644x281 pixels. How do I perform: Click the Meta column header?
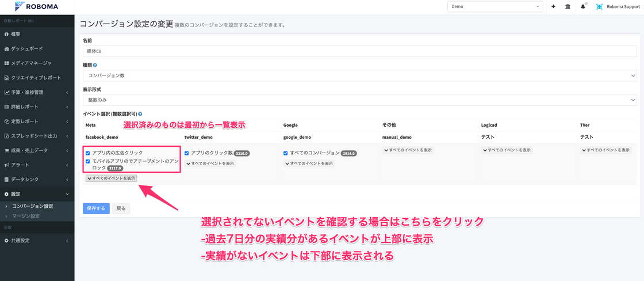(90, 124)
